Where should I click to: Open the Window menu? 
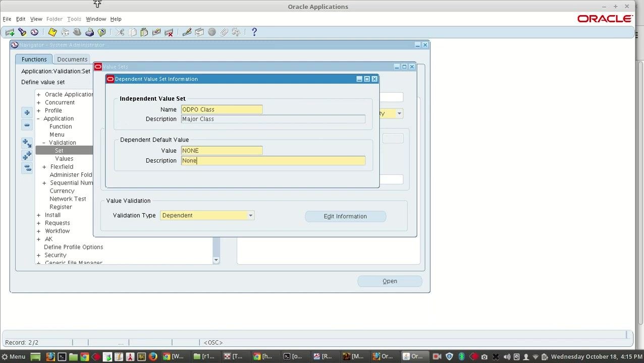click(x=96, y=19)
